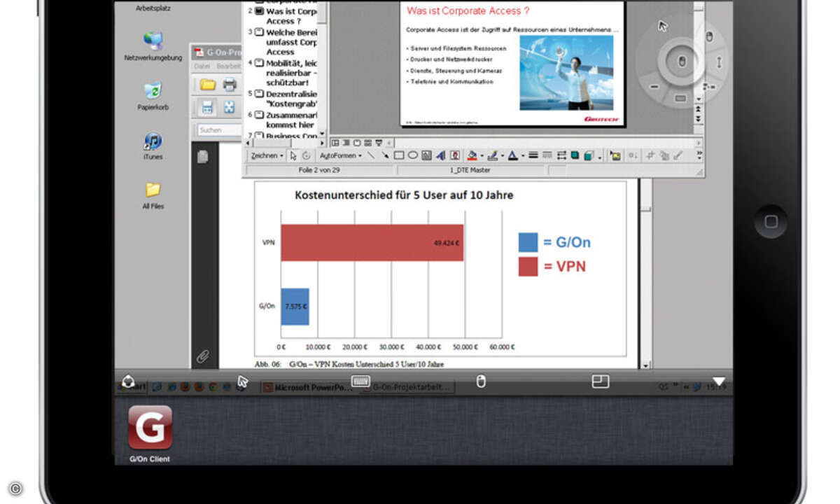
Task: Switch to normal view using the first view button
Action: point(335,142)
